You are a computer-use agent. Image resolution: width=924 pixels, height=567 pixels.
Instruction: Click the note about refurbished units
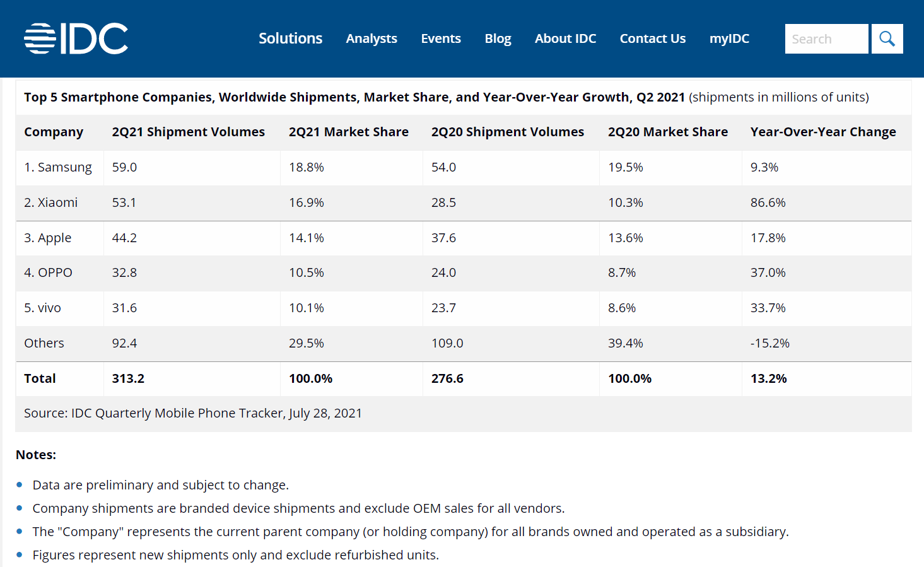click(236, 555)
